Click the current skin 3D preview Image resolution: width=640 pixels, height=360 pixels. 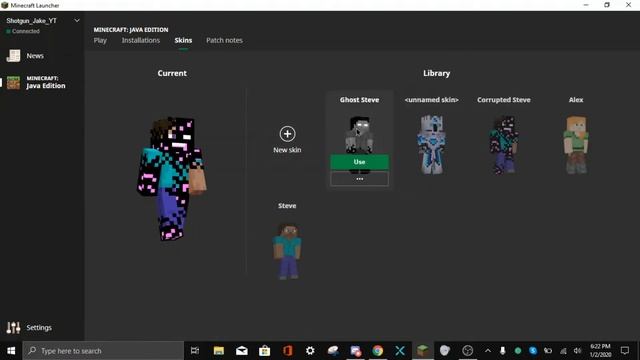[171, 179]
